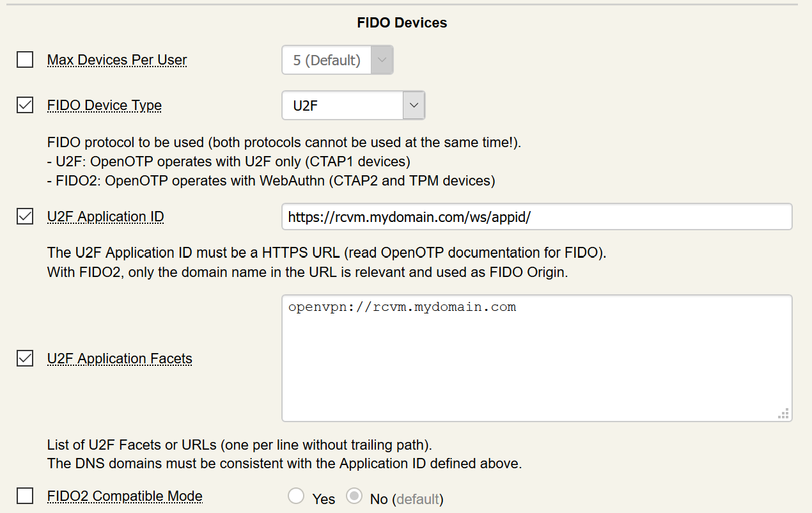
Task: Click the FIDO2 Compatible Mode label
Action: (125, 496)
